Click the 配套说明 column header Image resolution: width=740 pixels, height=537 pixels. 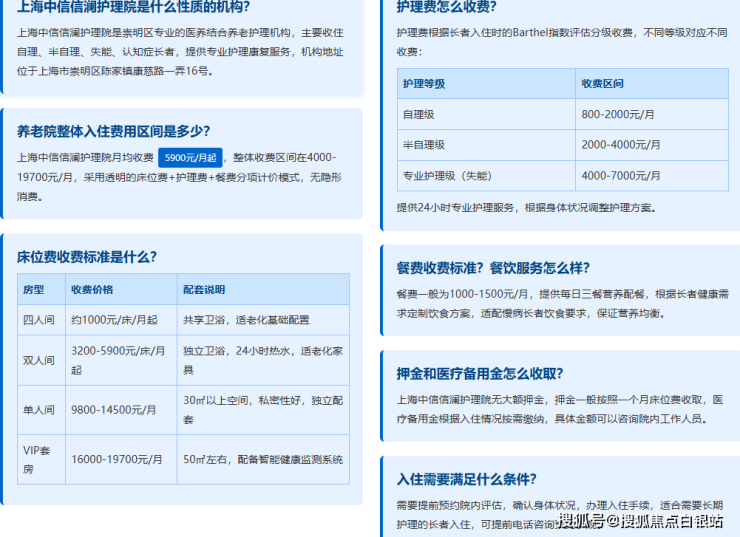(x=263, y=289)
